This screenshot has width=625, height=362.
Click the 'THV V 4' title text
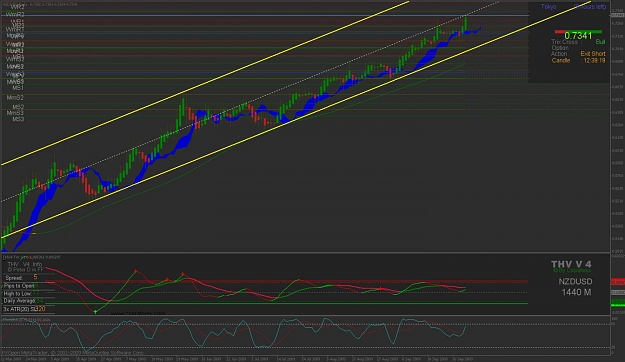[x=571, y=264]
